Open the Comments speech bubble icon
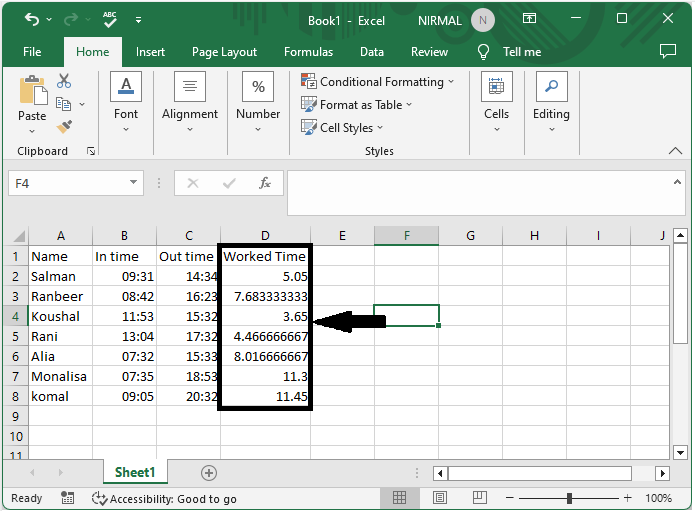Screen dimensions: 695x511 pyautogui.click(x=668, y=51)
